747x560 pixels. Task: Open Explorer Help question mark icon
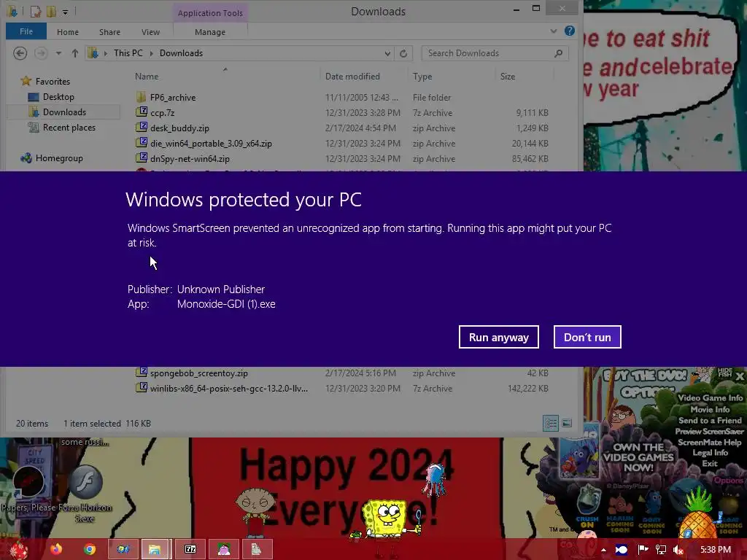[x=569, y=31]
